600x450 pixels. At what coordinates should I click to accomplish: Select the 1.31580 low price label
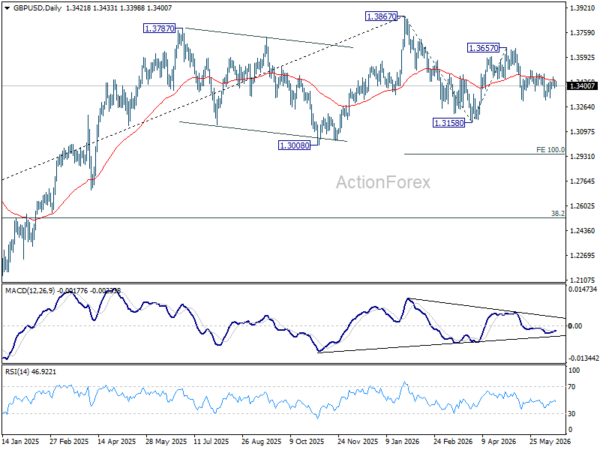click(x=448, y=123)
